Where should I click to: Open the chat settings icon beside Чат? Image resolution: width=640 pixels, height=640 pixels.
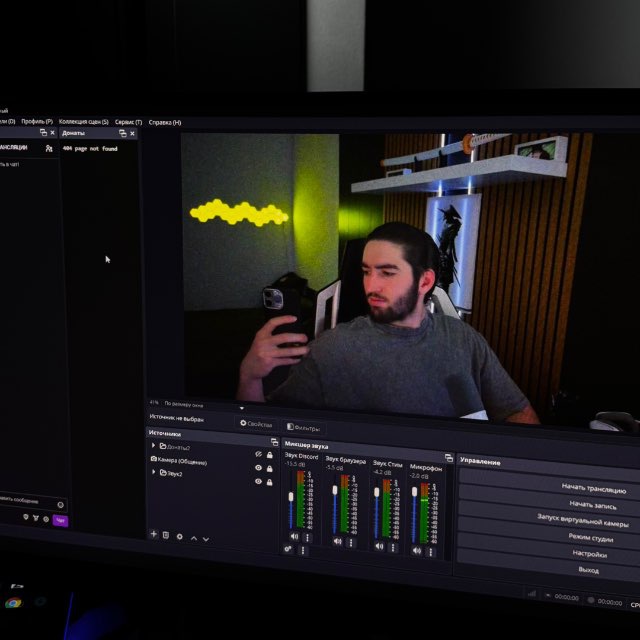46,519
